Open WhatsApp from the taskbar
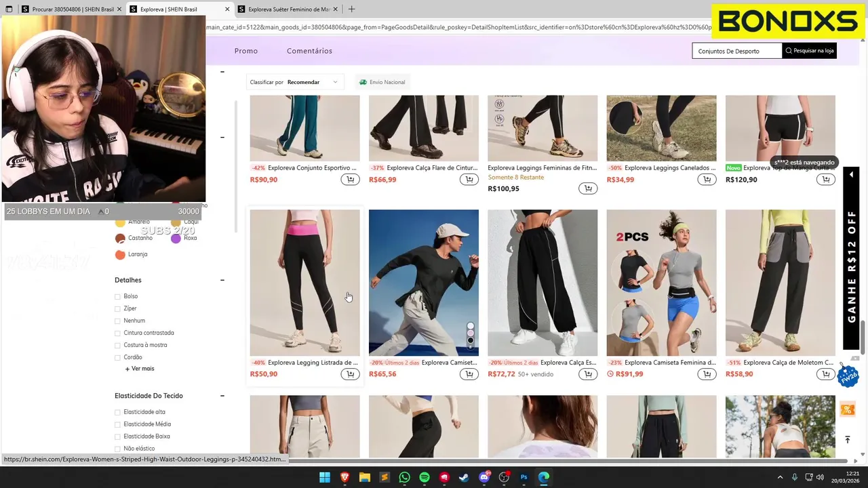 click(404, 477)
